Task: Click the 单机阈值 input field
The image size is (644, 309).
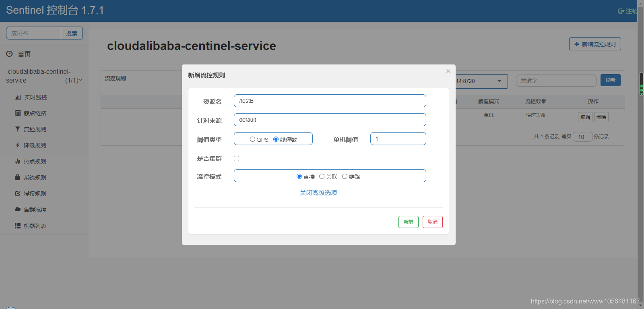Action: (x=398, y=139)
